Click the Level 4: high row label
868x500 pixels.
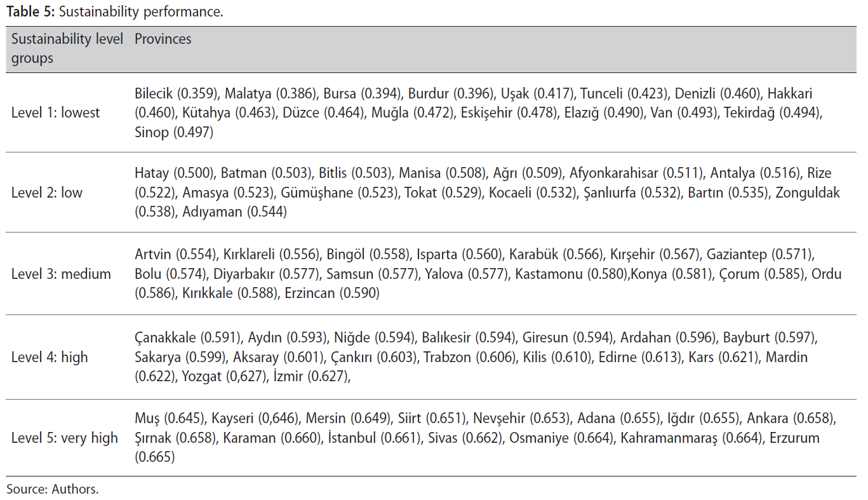[50, 357]
